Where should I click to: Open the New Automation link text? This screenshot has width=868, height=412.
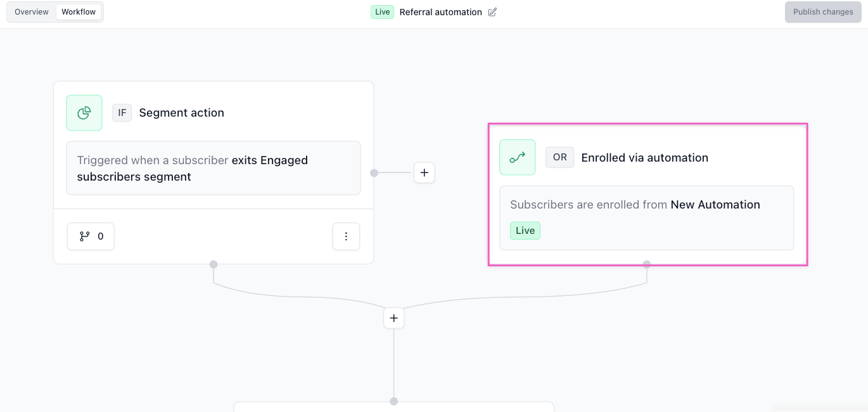715,205
